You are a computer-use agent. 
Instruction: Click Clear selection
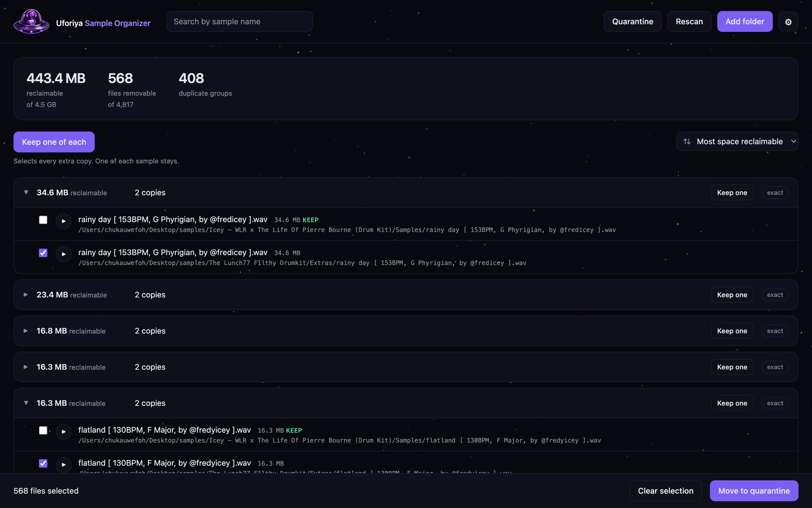[x=666, y=491]
